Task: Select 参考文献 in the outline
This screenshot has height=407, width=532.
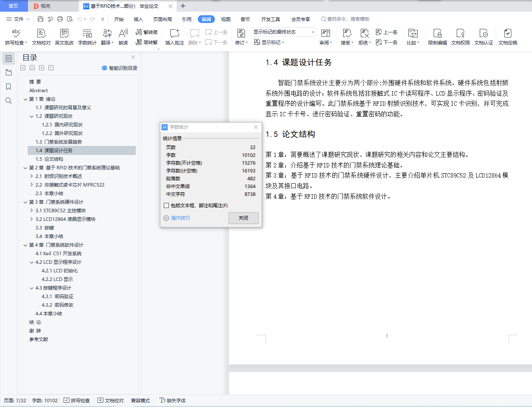Action: point(39,339)
